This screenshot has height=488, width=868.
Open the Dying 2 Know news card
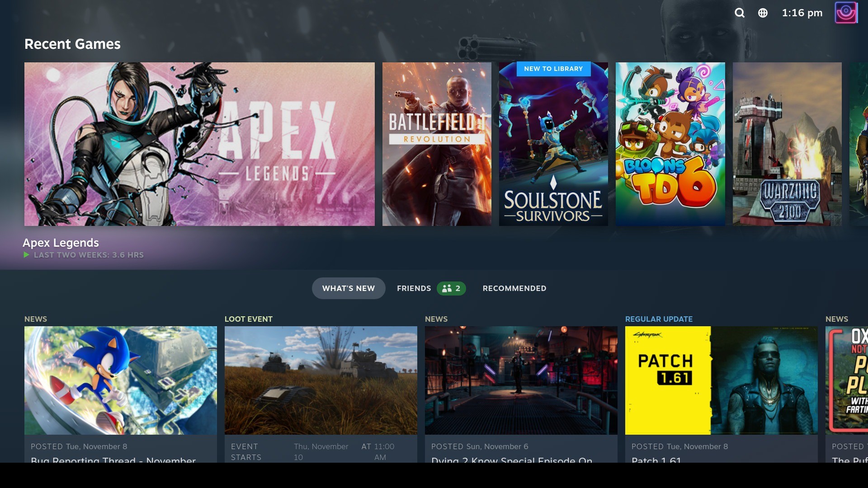(521, 380)
